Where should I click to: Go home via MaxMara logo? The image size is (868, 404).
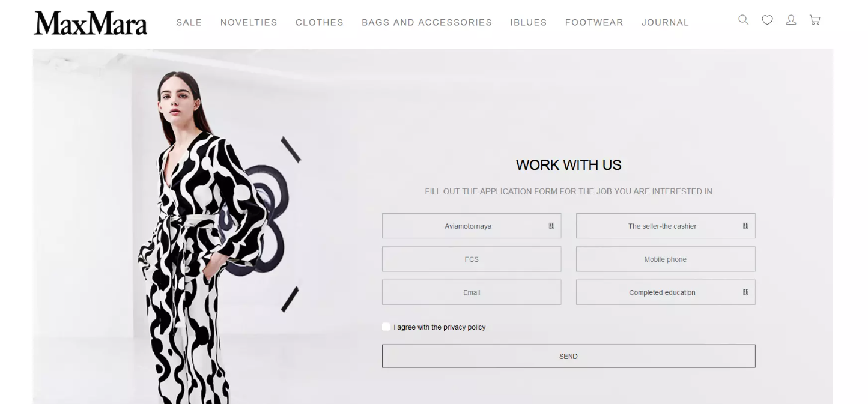(90, 23)
